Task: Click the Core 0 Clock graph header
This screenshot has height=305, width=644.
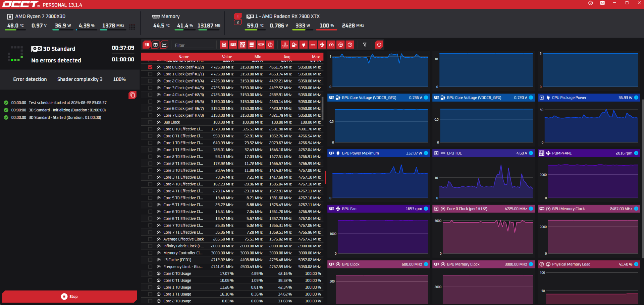Action: pos(483,208)
